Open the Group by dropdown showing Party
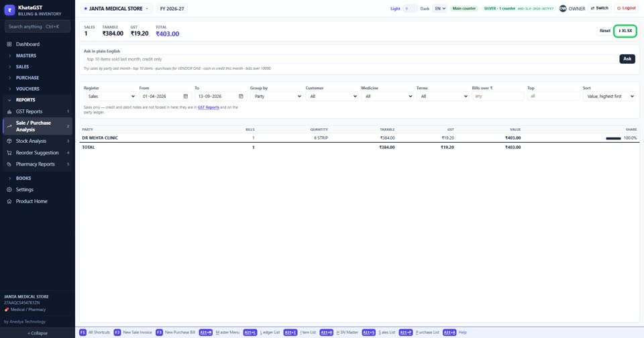This screenshot has height=338, width=644. 276,96
